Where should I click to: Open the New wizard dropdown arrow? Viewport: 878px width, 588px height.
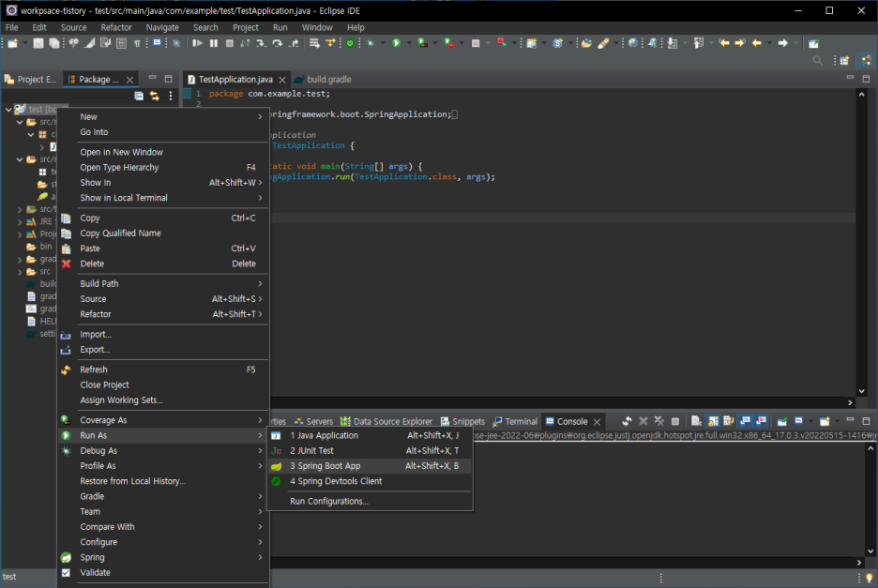pyautogui.click(x=24, y=43)
